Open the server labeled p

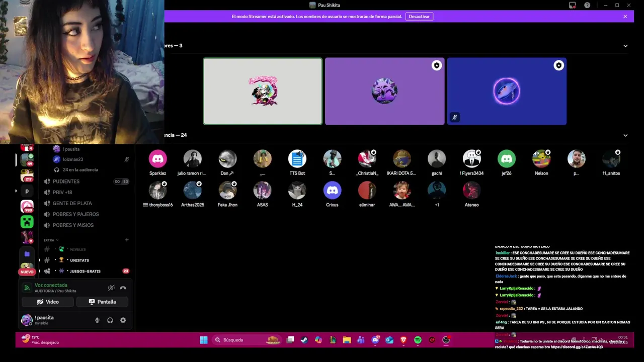click(x=27, y=191)
